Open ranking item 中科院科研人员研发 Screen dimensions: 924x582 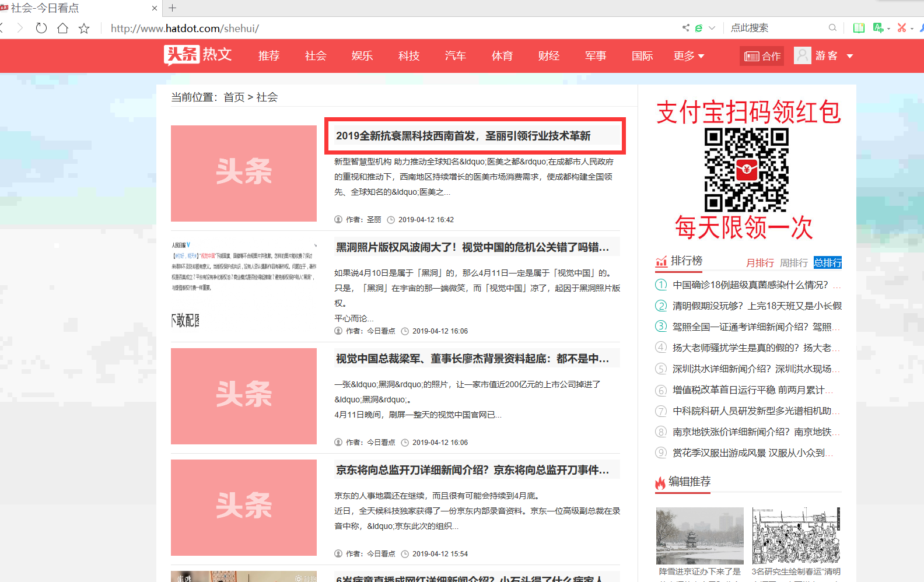pyautogui.click(x=756, y=411)
